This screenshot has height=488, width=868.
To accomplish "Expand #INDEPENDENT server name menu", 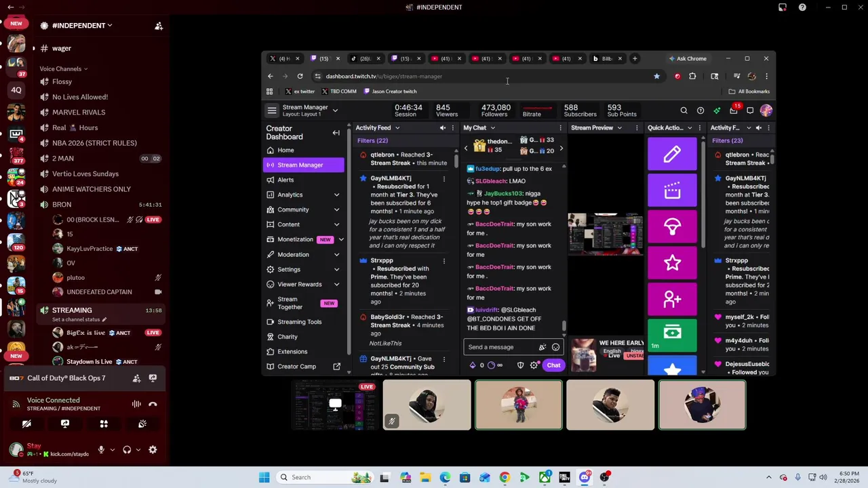I will pos(82,26).
